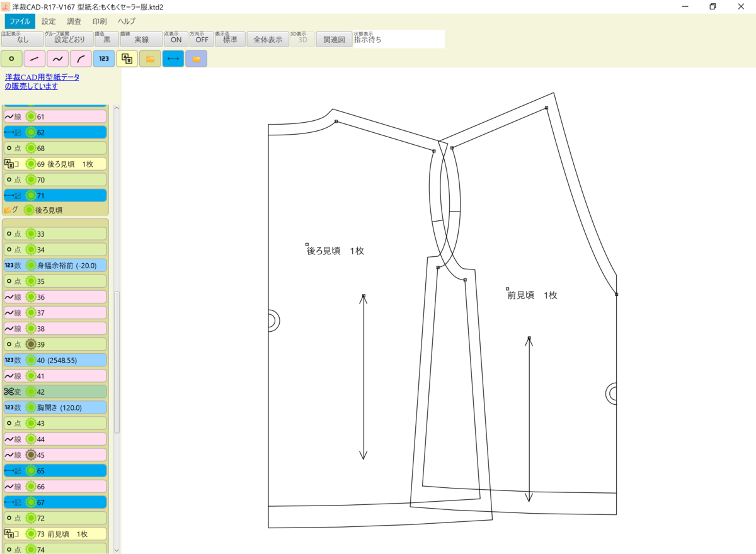Select row 70 in the element list
Image resolution: width=756 pixels, height=554 pixels.
click(x=55, y=179)
